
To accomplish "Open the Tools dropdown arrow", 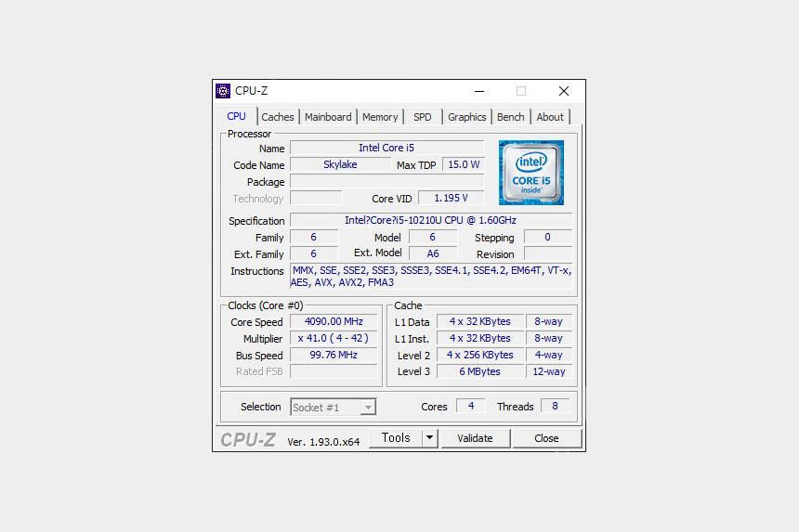I will 429,438.
